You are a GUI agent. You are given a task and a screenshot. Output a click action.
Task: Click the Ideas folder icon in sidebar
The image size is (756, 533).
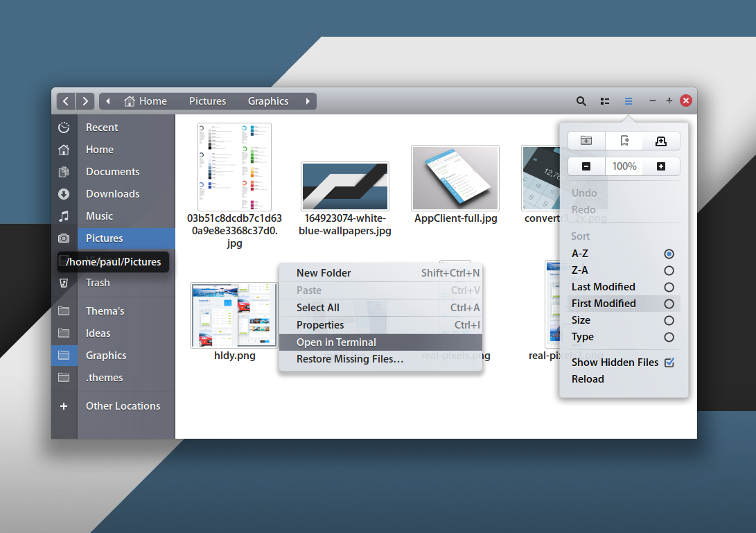[64, 333]
